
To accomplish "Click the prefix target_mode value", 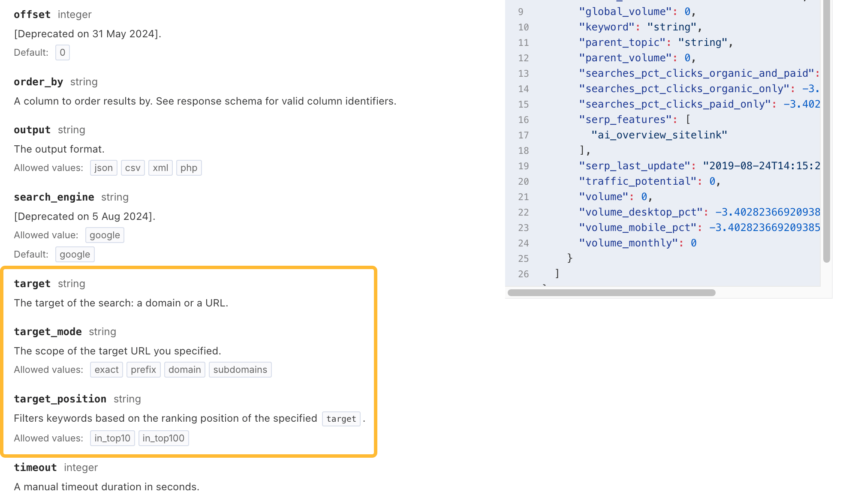I will (143, 370).
